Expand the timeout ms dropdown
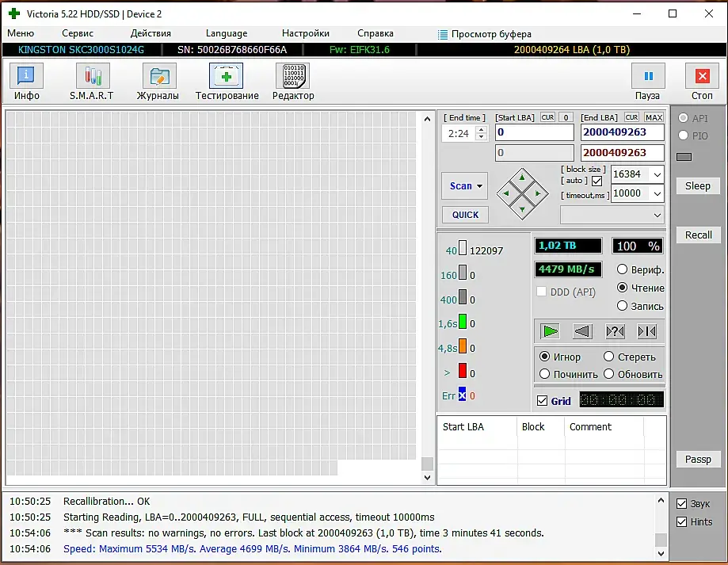 pyautogui.click(x=657, y=193)
